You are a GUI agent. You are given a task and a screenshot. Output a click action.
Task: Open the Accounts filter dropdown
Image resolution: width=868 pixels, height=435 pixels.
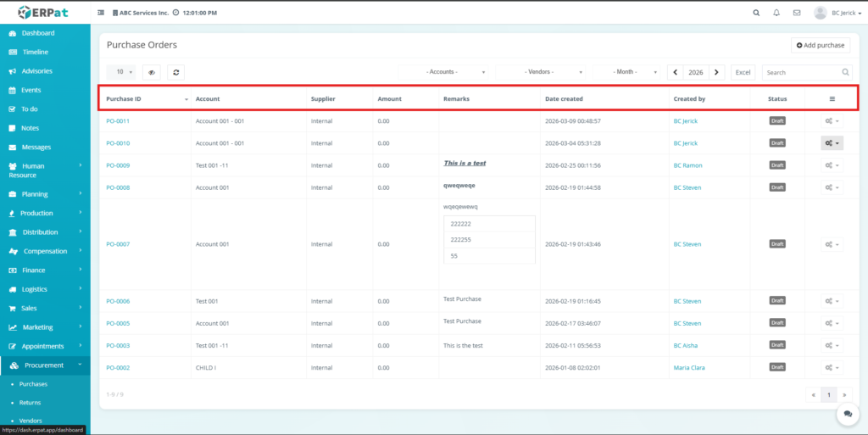446,73
